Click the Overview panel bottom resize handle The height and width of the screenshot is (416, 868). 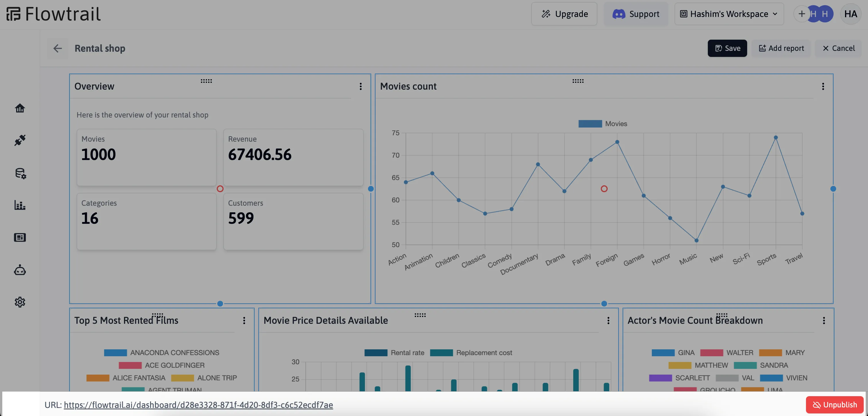(220, 303)
